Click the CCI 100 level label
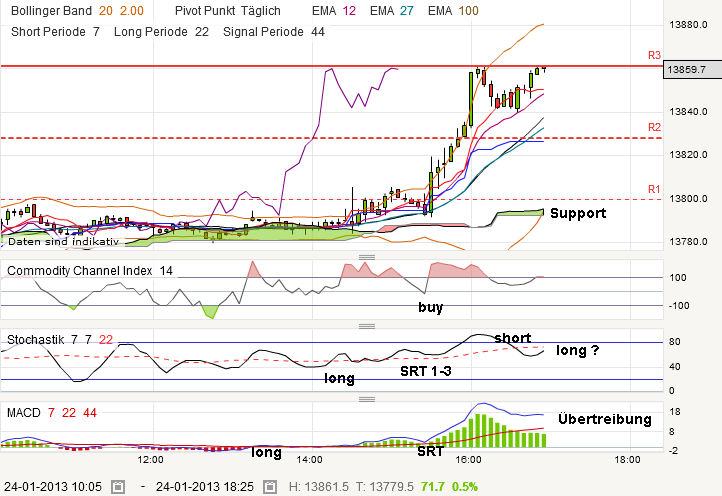This screenshot has width=722, height=496. 678,277
